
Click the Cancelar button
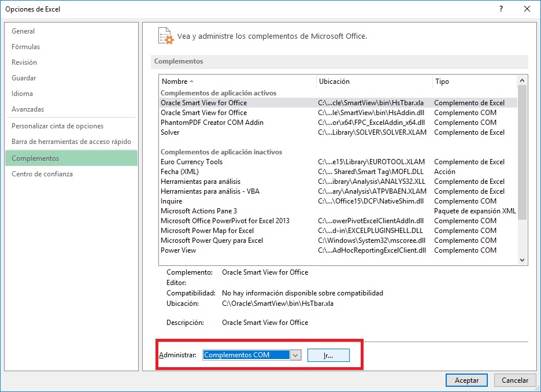[515, 380]
